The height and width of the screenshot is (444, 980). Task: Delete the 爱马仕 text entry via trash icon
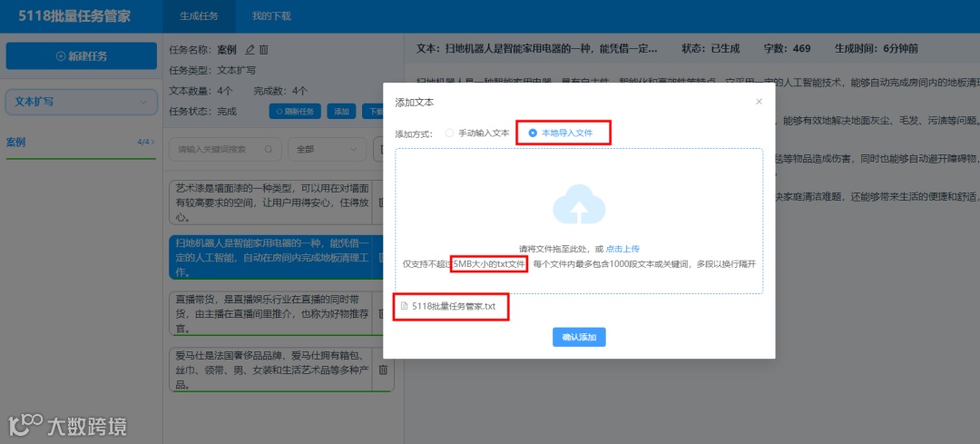click(x=383, y=370)
